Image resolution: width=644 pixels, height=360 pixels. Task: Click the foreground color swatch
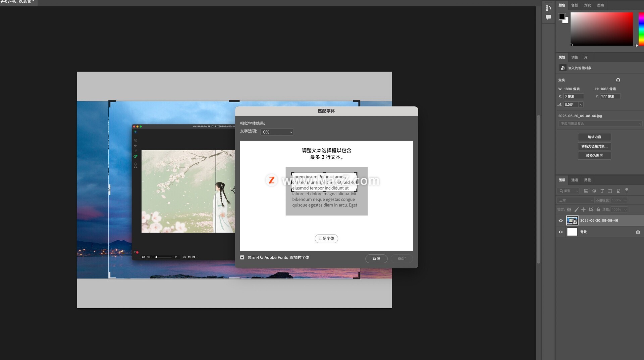pyautogui.click(x=562, y=17)
